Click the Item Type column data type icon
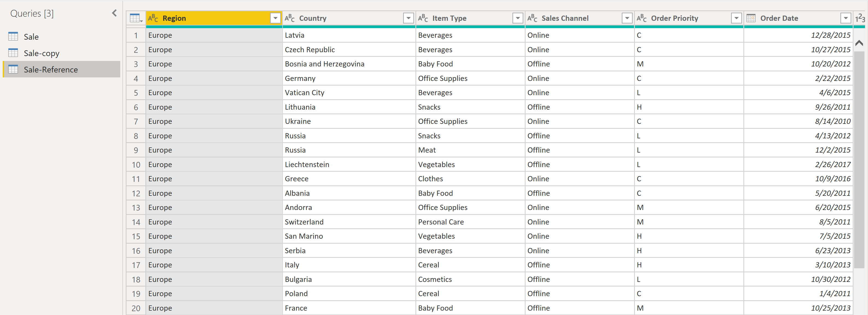This screenshot has width=868, height=315. pyautogui.click(x=423, y=18)
